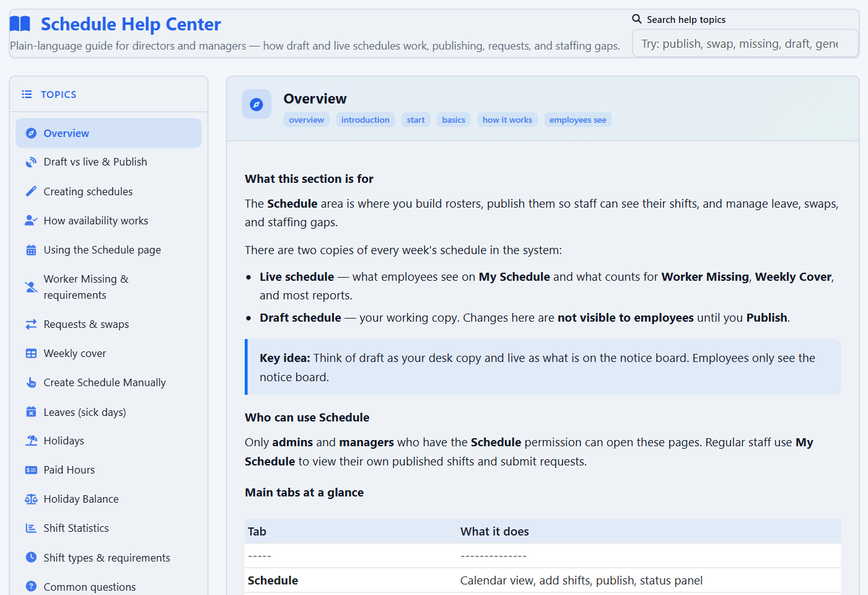This screenshot has width=868, height=595.
Task: Click the search magnifier icon
Action: 637,19
